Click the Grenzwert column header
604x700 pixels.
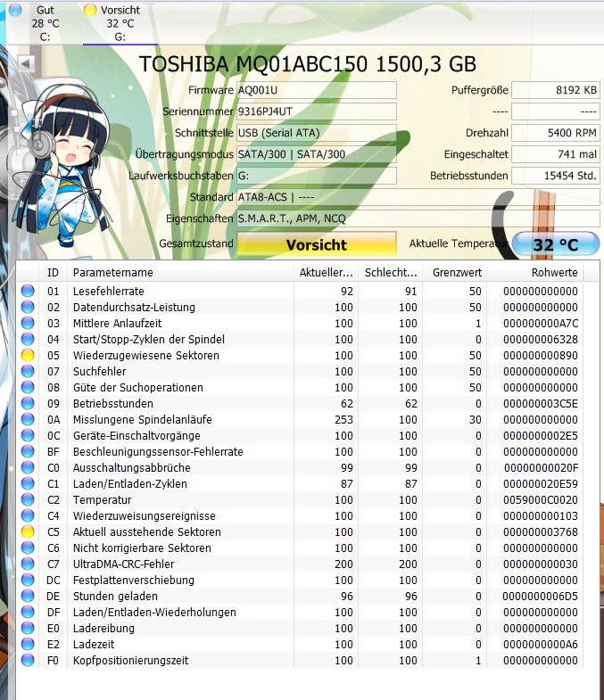(455, 272)
